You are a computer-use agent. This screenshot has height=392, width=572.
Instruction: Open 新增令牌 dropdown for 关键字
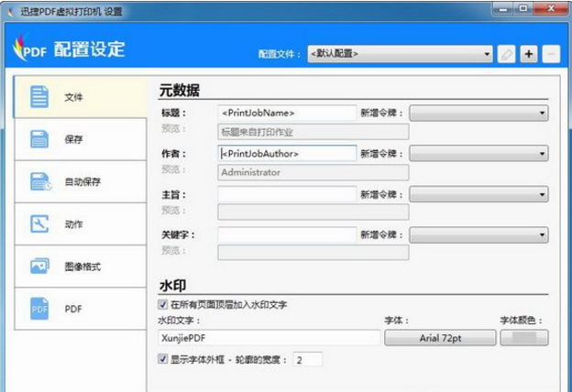(x=478, y=234)
